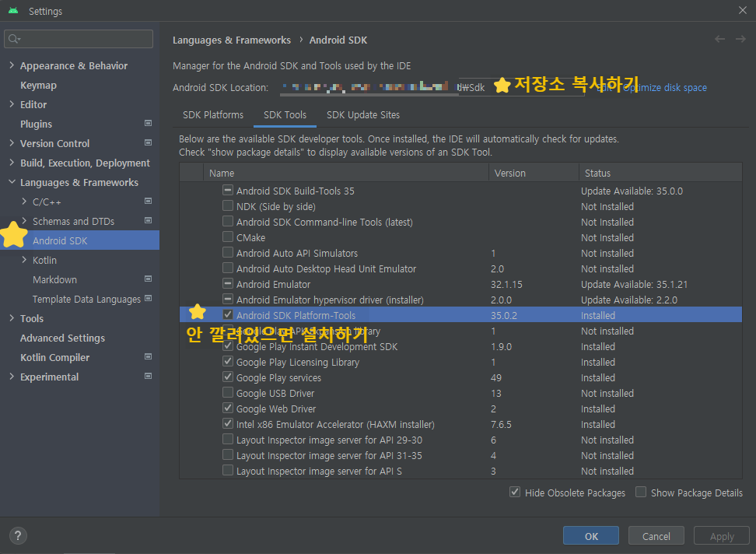
Task: Expand Schemas and DTDs node
Action: (24, 221)
